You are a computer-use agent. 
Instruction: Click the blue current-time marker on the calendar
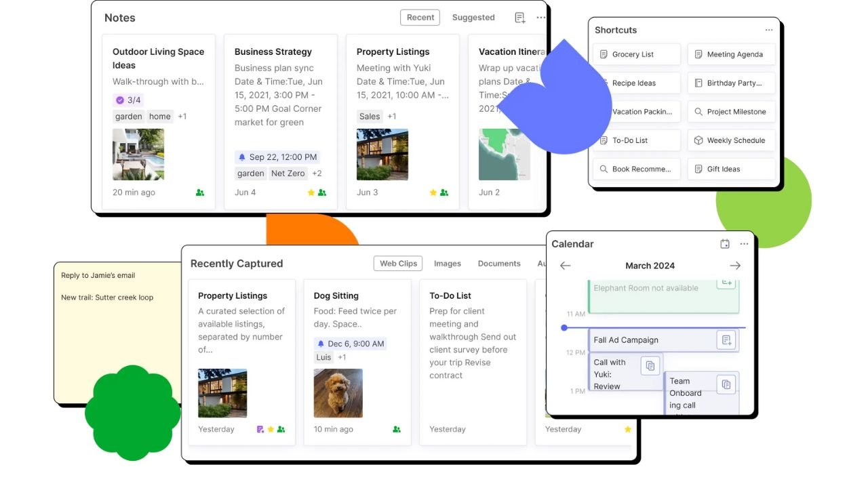(564, 327)
